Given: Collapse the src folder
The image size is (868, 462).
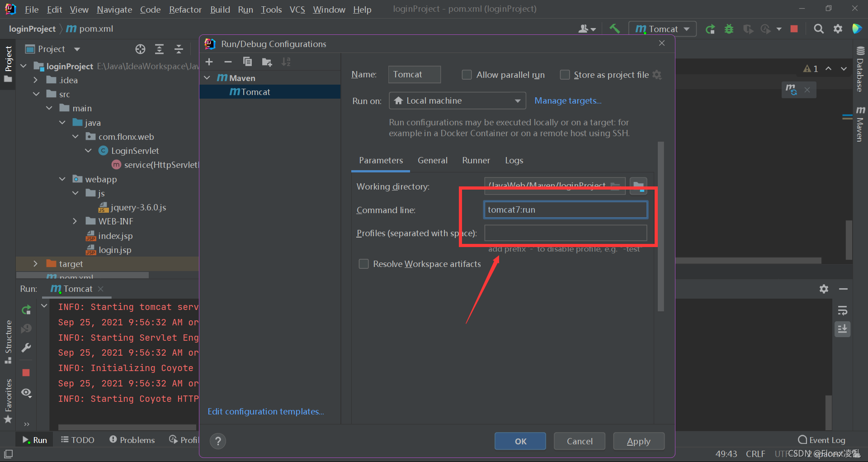Looking at the screenshot, I should coord(36,94).
